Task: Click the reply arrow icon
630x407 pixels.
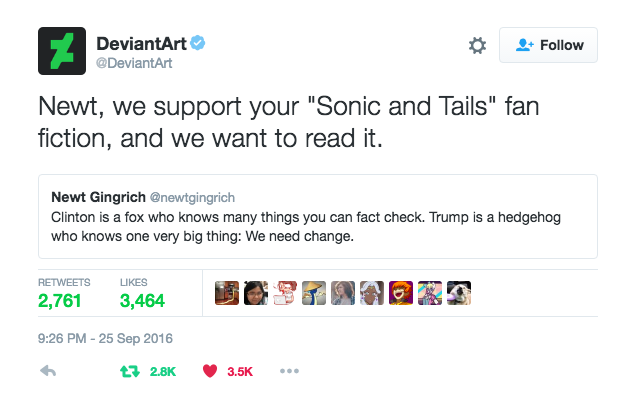Action: pyautogui.click(x=48, y=371)
